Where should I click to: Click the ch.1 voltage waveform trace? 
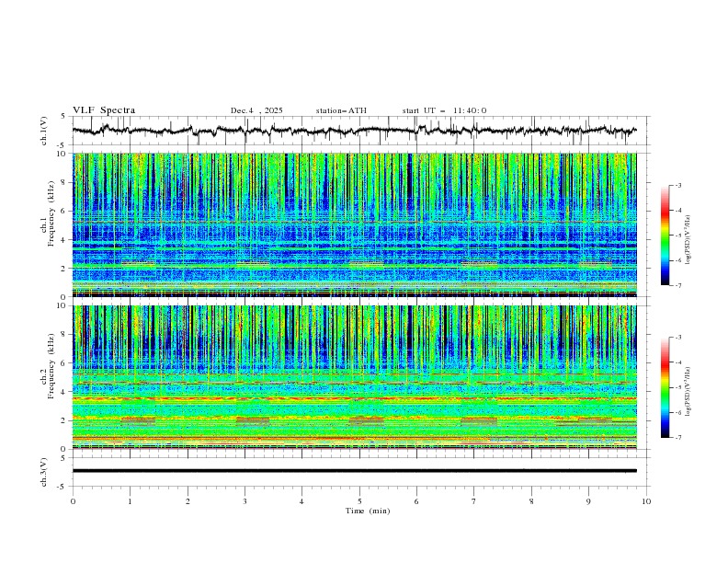coord(354,131)
